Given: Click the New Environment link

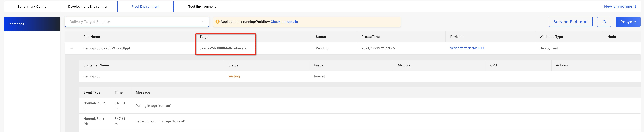Looking at the screenshot, I should tap(620, 6).
